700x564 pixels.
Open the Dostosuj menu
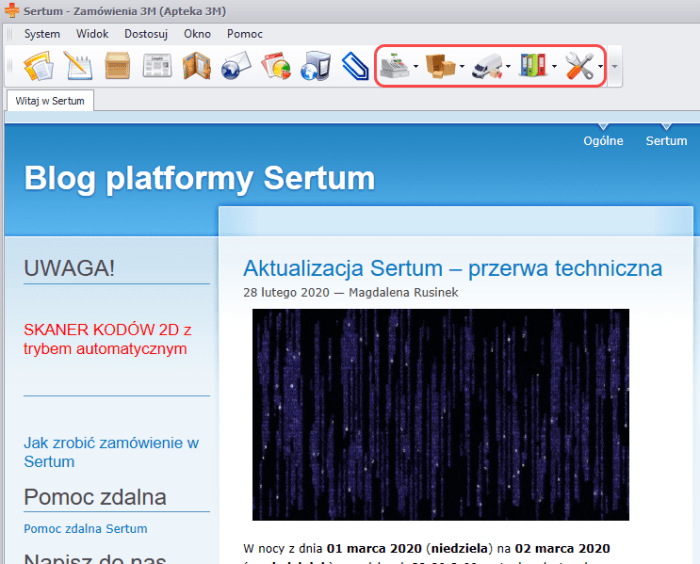pyautogui.click(x=145, y=34)
